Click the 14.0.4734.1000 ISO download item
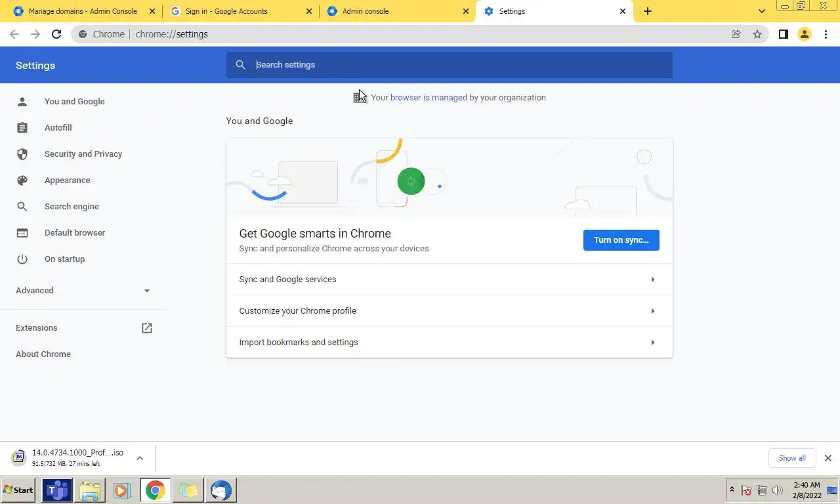 click(x=77, y=458)
